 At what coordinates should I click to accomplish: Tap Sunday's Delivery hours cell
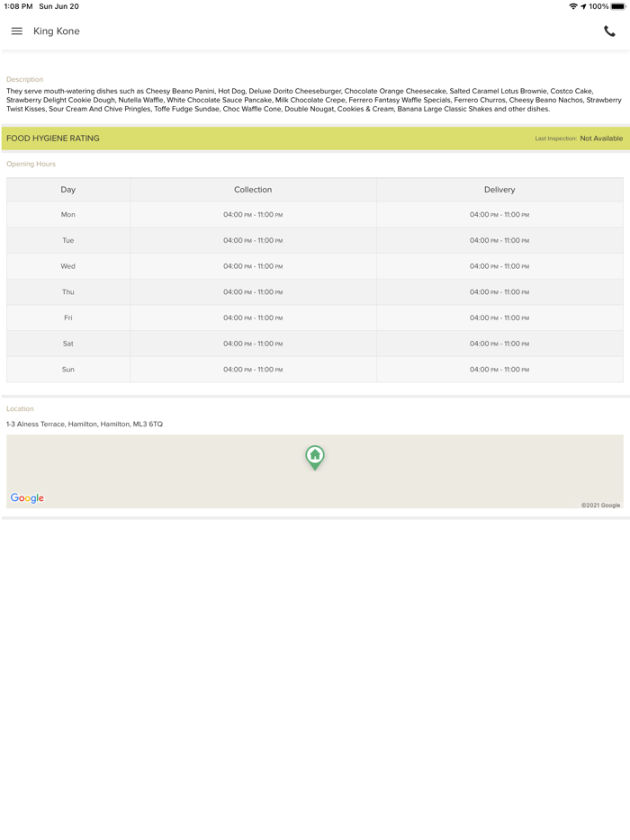coord(499,369)
